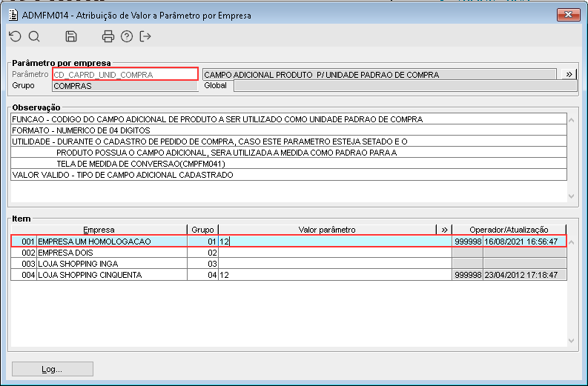Click group 04 cell

click(202, 275)
